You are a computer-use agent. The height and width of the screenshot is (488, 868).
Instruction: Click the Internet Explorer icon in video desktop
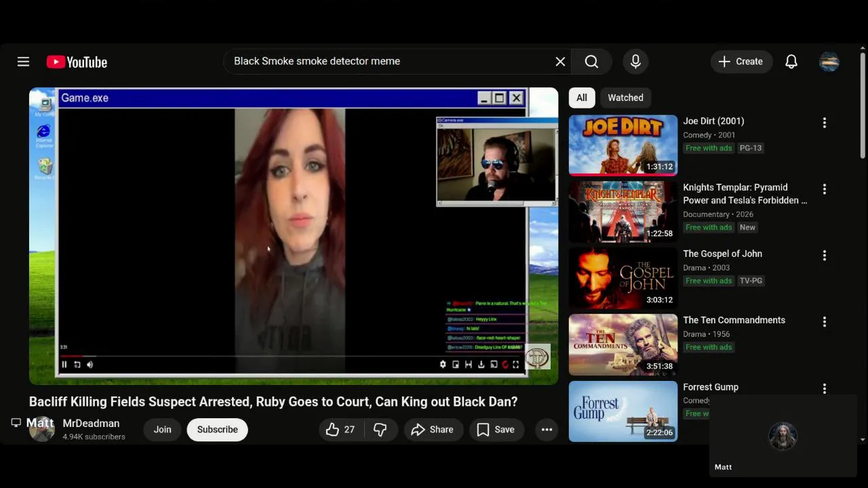tap(44, 135)
